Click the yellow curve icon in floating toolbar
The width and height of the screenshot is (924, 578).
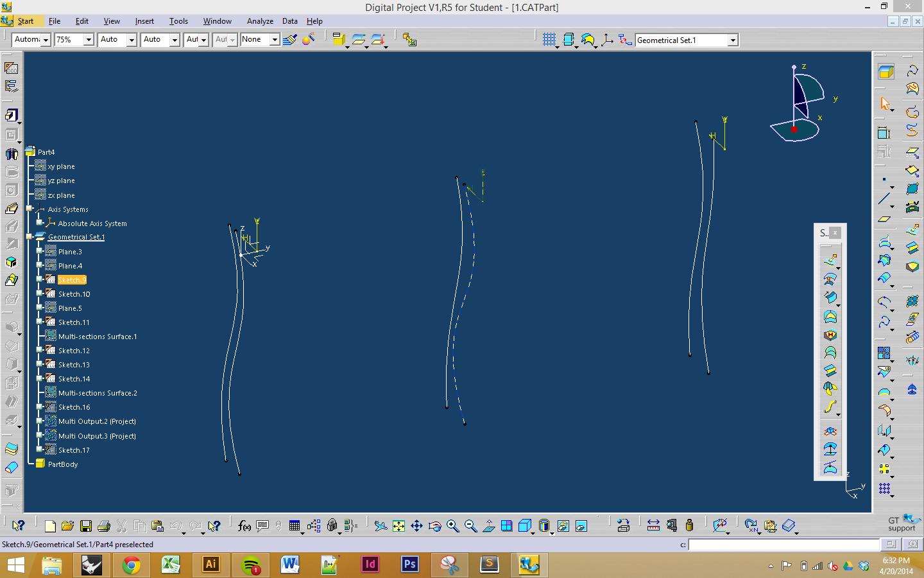click(830, 407)
